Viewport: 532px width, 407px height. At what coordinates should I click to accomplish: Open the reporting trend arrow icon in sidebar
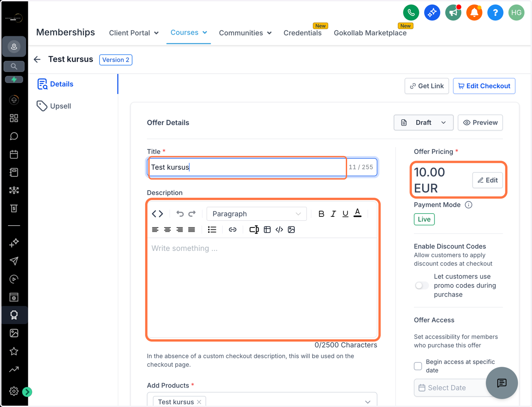pos(14,369)
